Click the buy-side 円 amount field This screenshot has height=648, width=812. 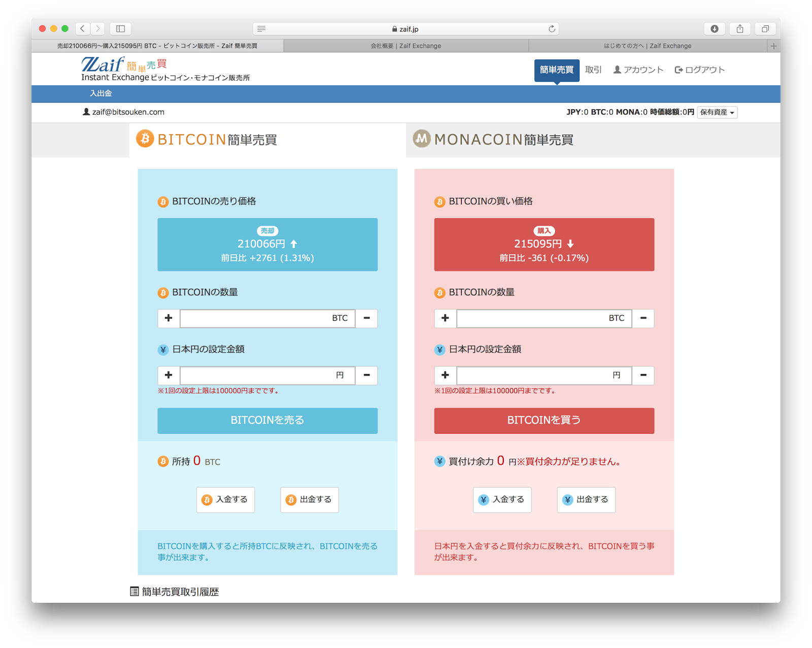point(544,375)
